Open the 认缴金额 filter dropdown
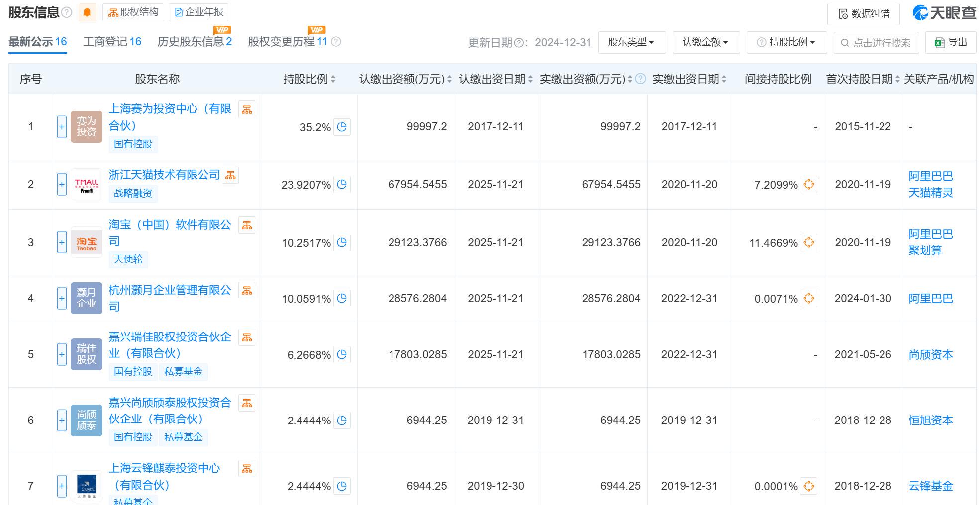The height and width of the screenshot is (505, 980). [706, 42]
